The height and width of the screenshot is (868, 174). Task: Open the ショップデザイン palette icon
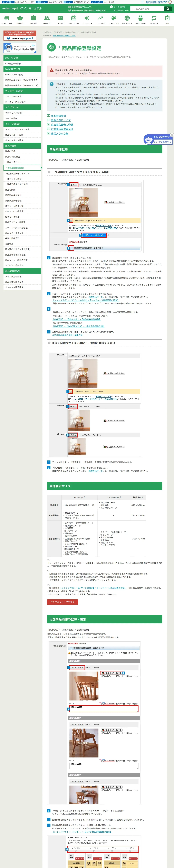[x=114, y=18]
